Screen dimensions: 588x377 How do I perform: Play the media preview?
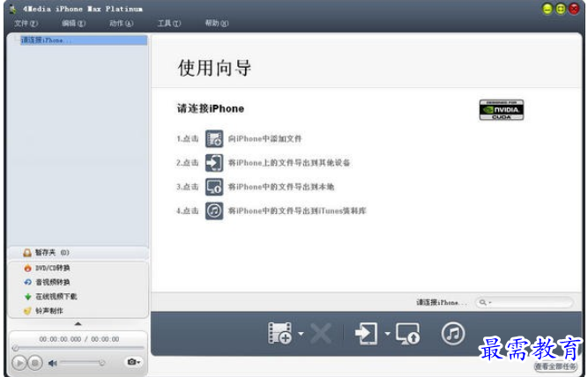click(19, 363)
